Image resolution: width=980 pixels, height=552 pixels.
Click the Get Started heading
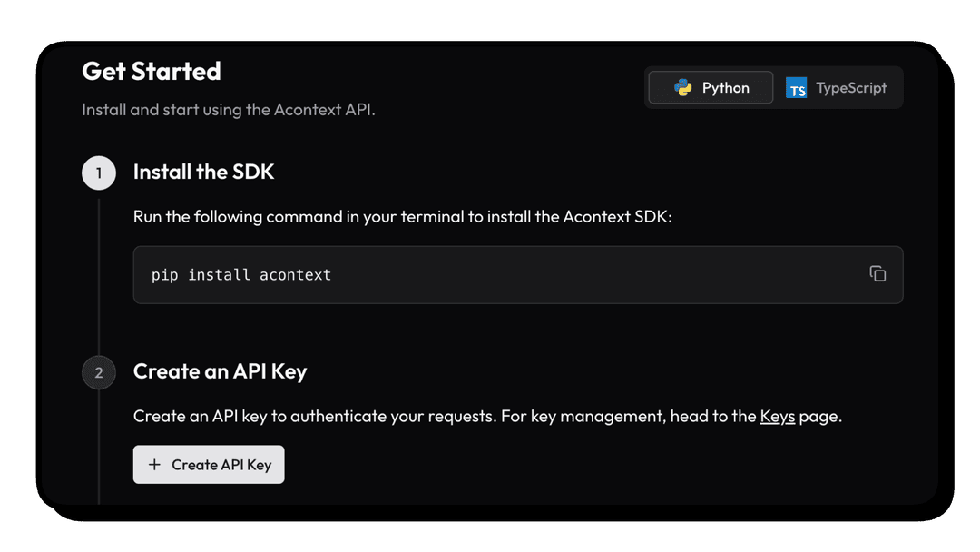[152, 71]
